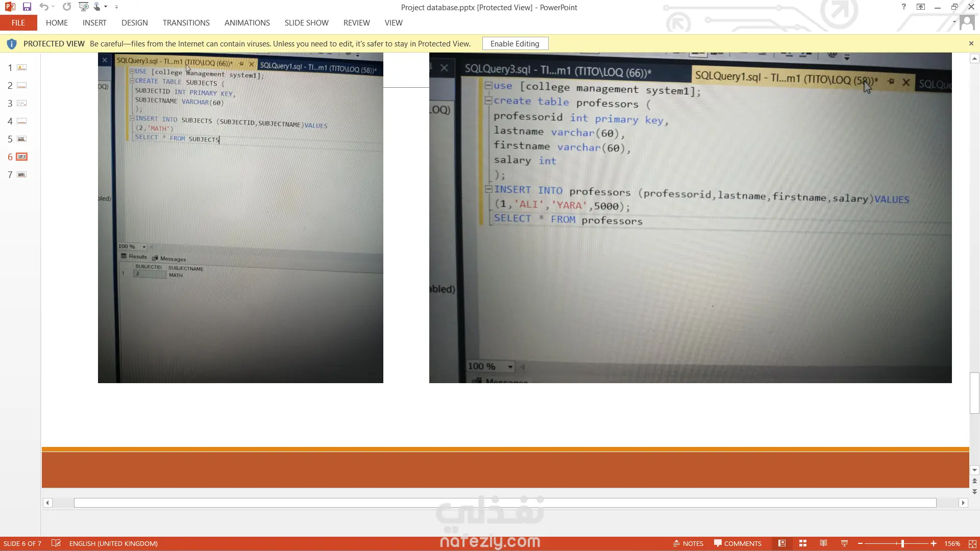Click the Repeat action icon

(x=67, y=7)
